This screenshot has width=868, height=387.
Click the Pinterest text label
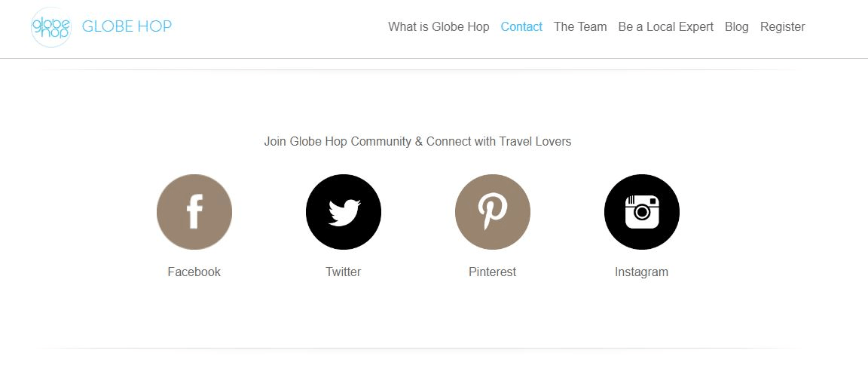pos(493,272)
